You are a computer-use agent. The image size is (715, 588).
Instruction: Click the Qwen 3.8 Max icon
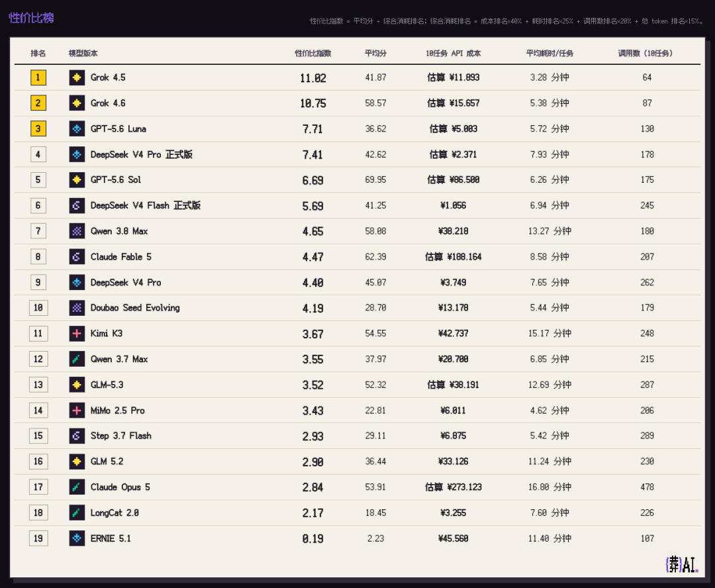pyautogui.click(x=77, y=231)
